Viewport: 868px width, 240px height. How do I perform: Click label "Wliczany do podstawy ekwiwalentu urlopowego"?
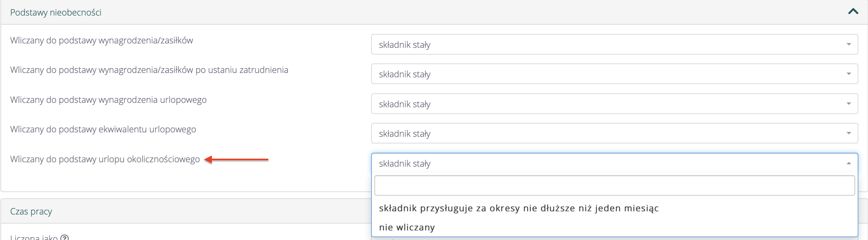103,129
